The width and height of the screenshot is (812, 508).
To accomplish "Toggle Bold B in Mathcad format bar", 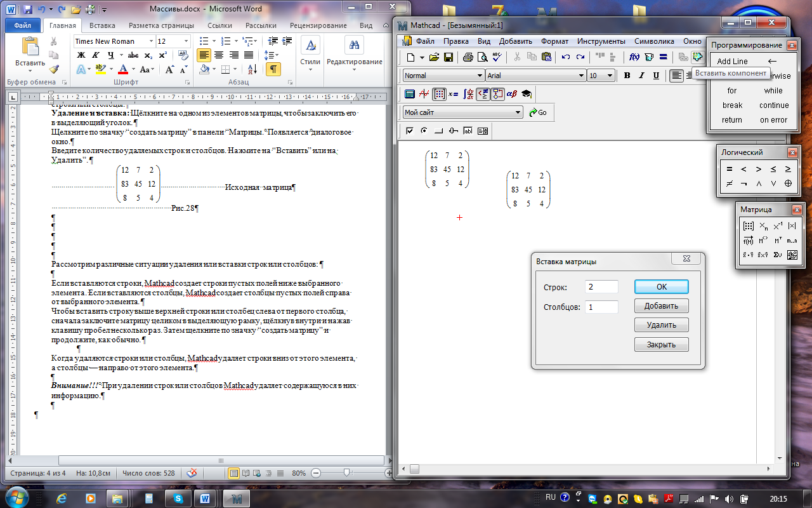I will [627, 76].
